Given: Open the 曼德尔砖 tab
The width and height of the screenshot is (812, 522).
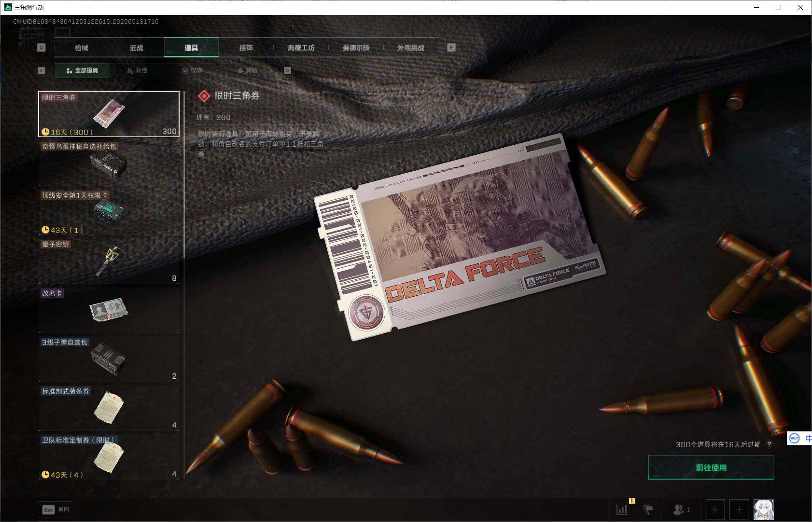Looking at the screenshot, I should [356, 48].
